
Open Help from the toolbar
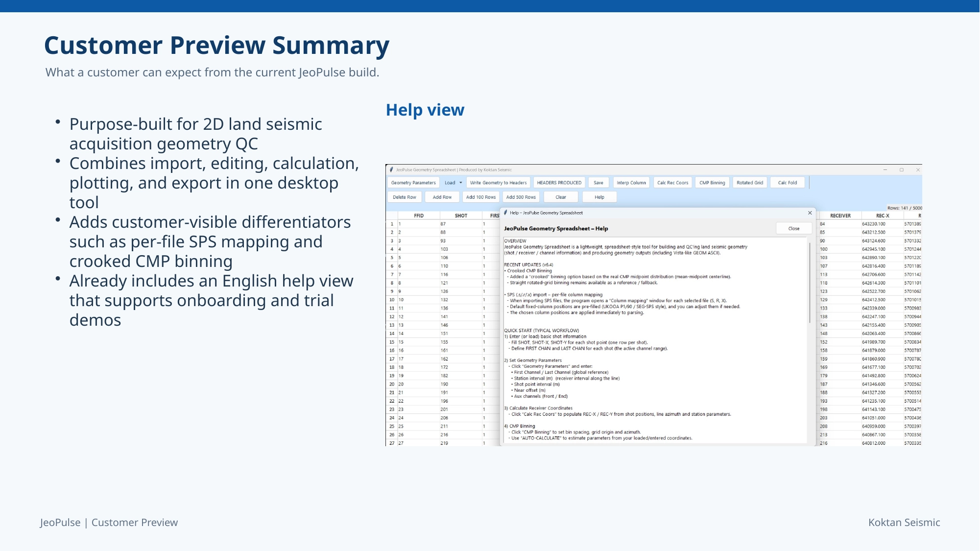599,197
